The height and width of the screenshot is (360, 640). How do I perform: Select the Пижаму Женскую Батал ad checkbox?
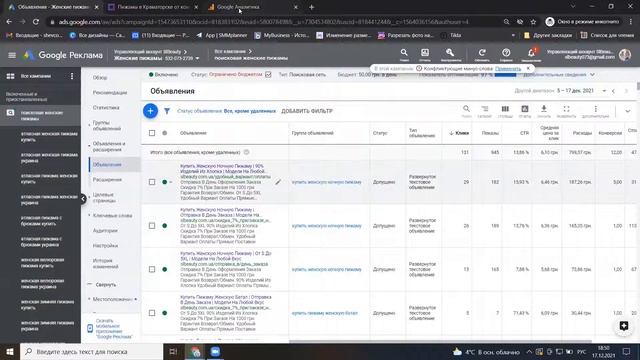(152, 313)
